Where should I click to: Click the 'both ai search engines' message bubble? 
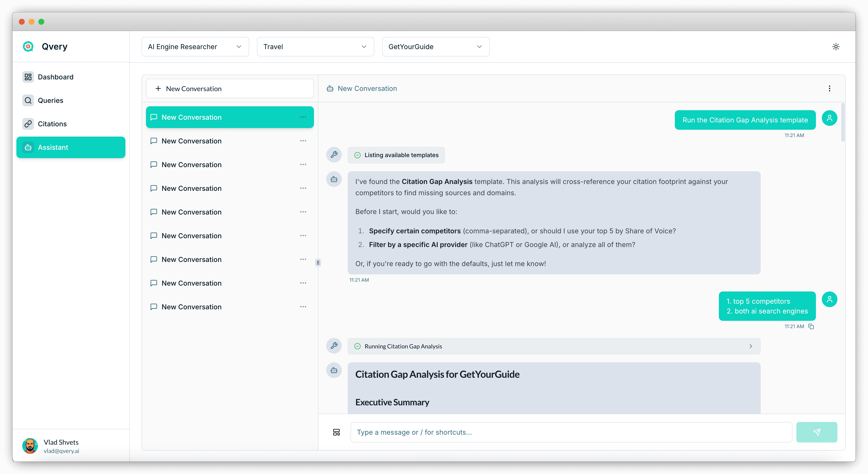coord(767,306)
